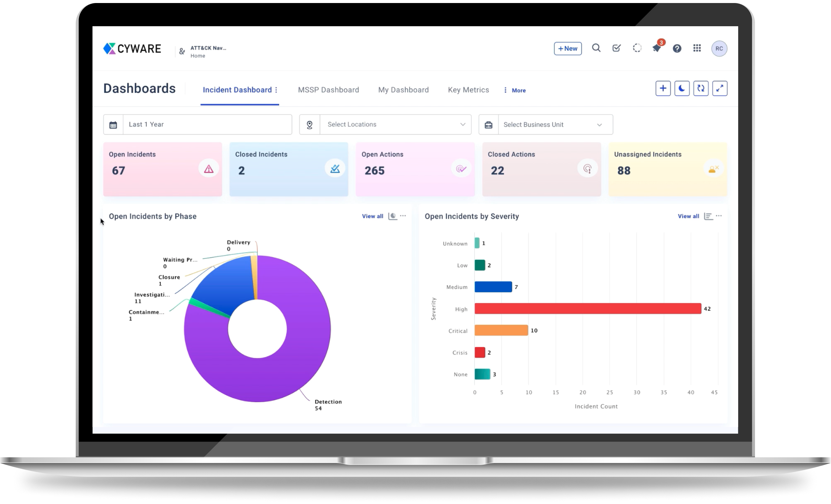Switch to the MSSP Dashboard tab
Screen dimensions: 831x504
tap(328, 90)
